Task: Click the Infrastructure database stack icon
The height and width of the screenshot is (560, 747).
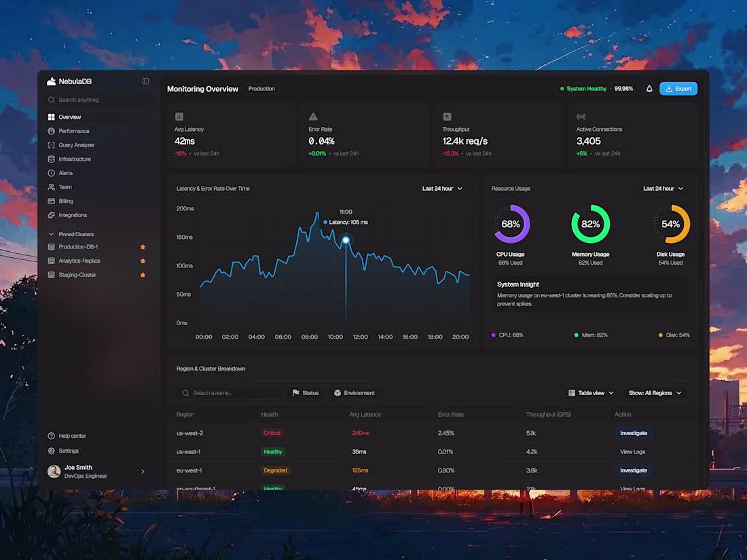Action: [52, 159]
